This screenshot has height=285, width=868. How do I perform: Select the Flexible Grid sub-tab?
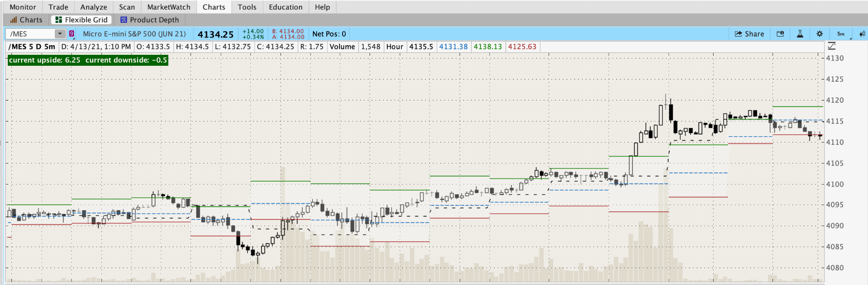click(x=81, y=20)
